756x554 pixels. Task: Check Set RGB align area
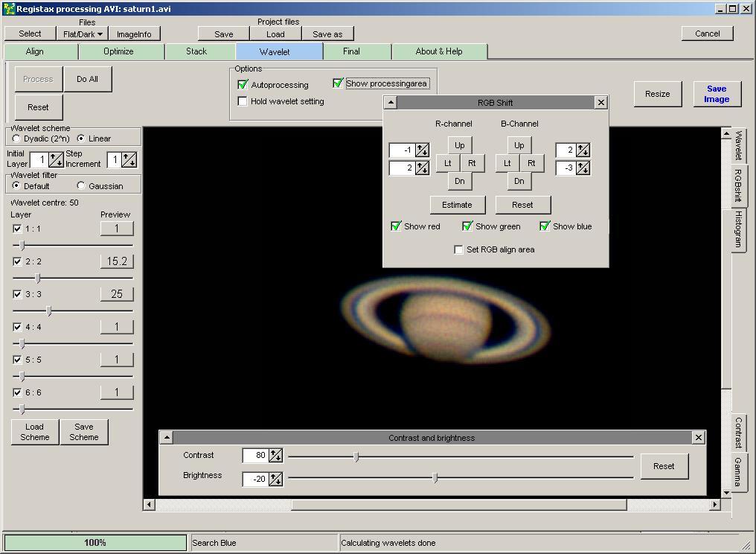pyautogui.click(x=458, y=249)
